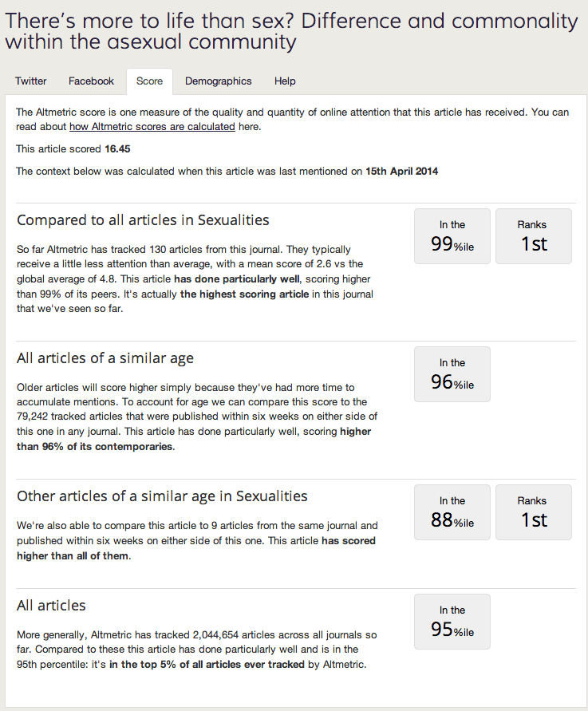Open the 'how Altmetric scores are calculated' link
The image size is (588, 711).
(152, 126)
